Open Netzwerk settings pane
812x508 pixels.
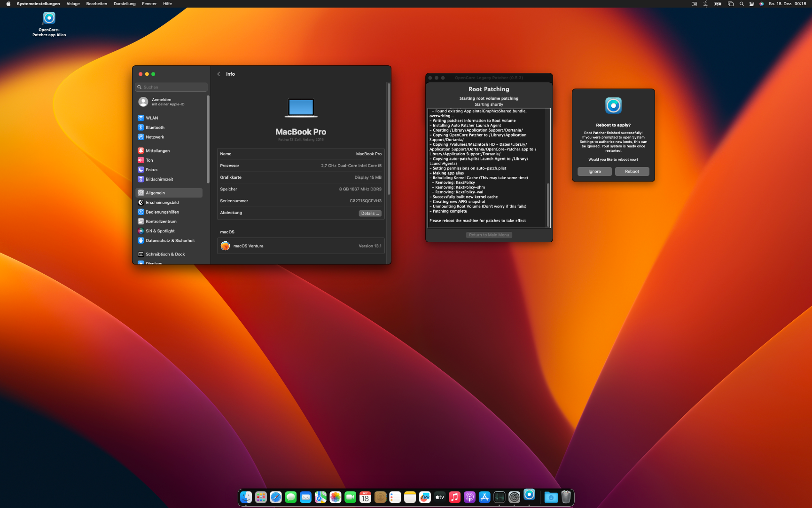point(155,137)
